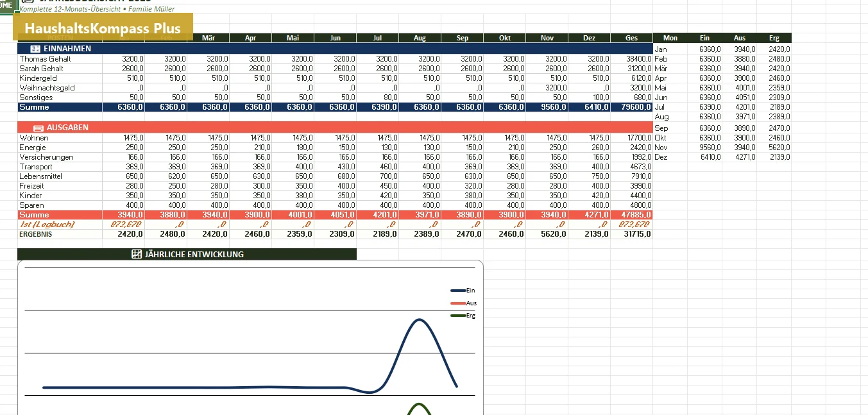The width and height of the screenshot is (868, 415).
Task: Click the Transport row label
Action: point(36,167)
